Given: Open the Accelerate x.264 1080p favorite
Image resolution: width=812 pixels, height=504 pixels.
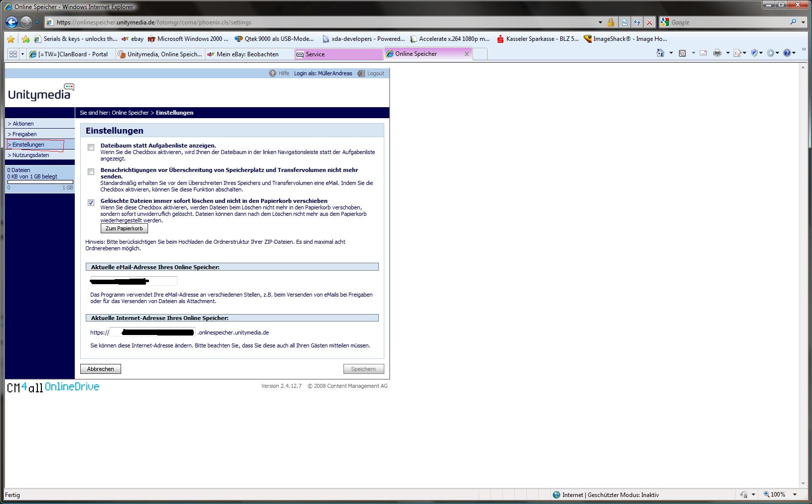Looking at the screenshot, I should [x=450, y=39].
